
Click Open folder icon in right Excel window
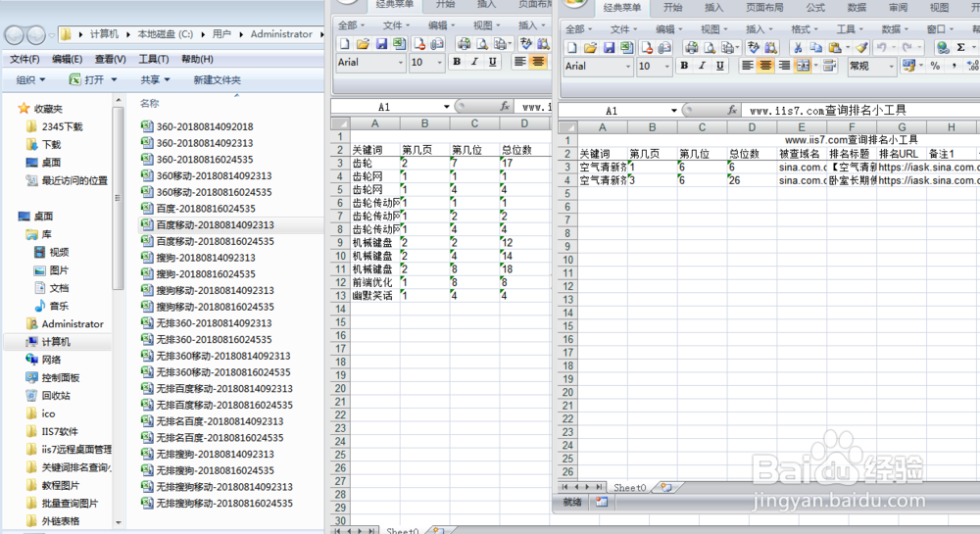tap(590, 47)
